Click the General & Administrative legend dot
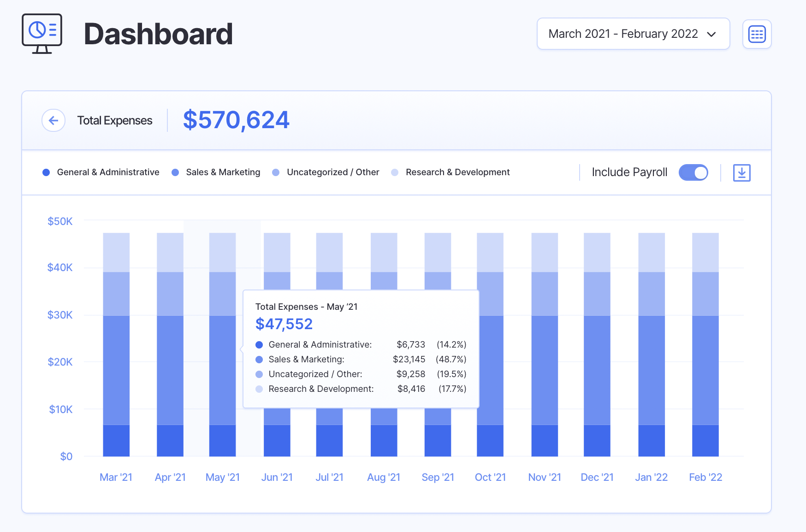This screenshot has height=532, width=806. click(46, 172)
